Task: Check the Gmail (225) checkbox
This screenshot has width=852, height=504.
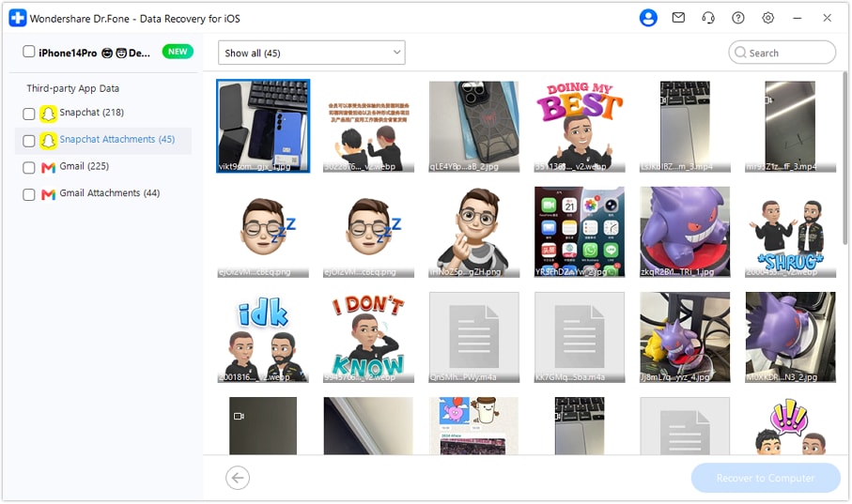Action: pos(29,167)
